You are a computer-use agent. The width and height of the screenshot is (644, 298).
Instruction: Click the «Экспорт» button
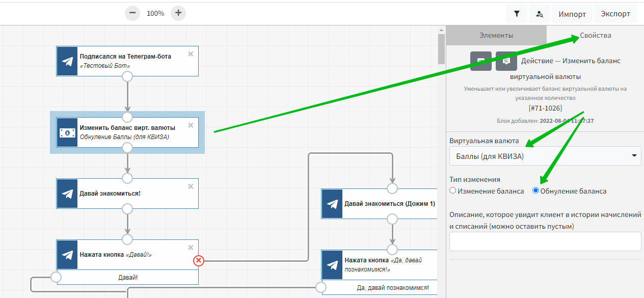615,14
